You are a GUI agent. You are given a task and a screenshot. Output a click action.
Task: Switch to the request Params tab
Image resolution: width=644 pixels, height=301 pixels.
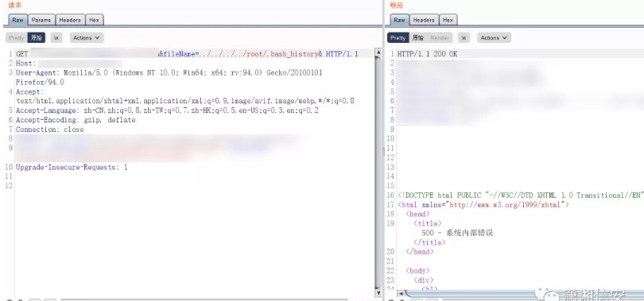[41, 20]
